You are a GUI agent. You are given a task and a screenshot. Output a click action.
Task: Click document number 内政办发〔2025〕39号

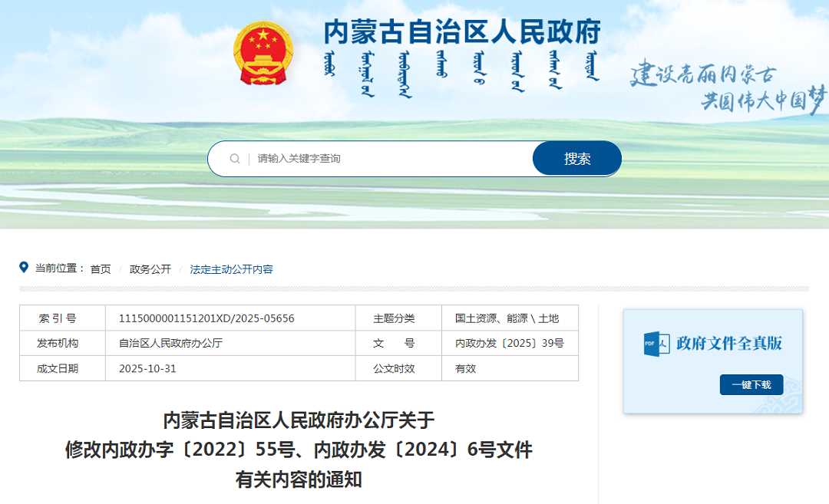click(x=509, y=344)
